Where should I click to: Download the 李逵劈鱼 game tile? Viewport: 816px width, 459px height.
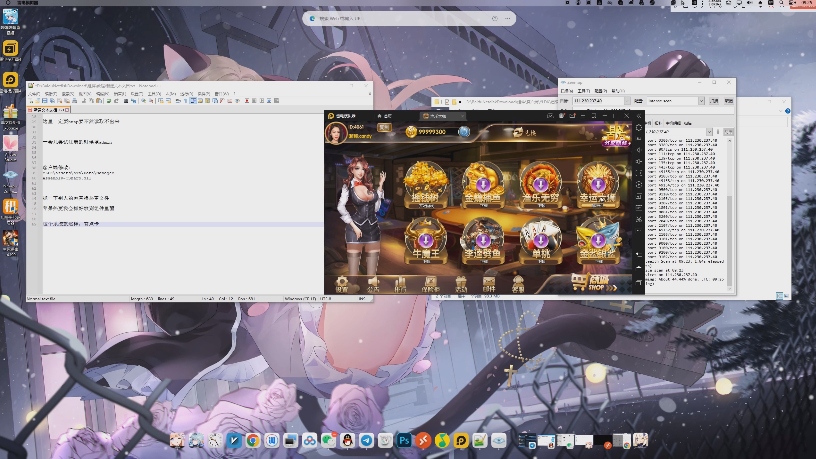point(483,240)
